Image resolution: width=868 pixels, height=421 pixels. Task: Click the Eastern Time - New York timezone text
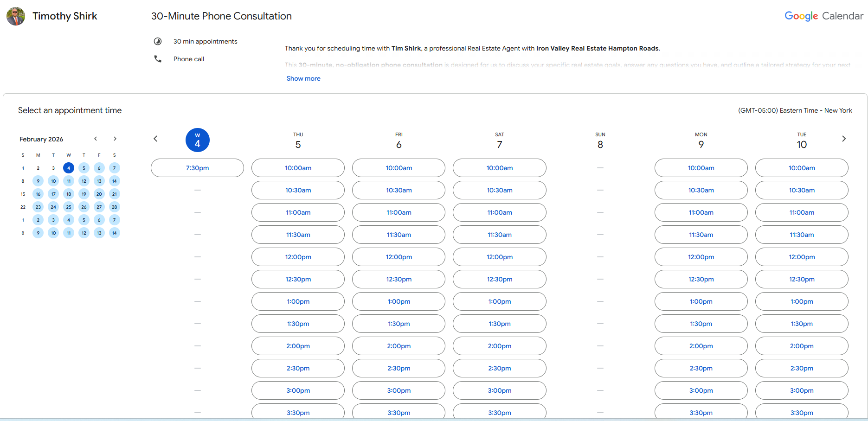pyautogui.click(x=795, y=110)
